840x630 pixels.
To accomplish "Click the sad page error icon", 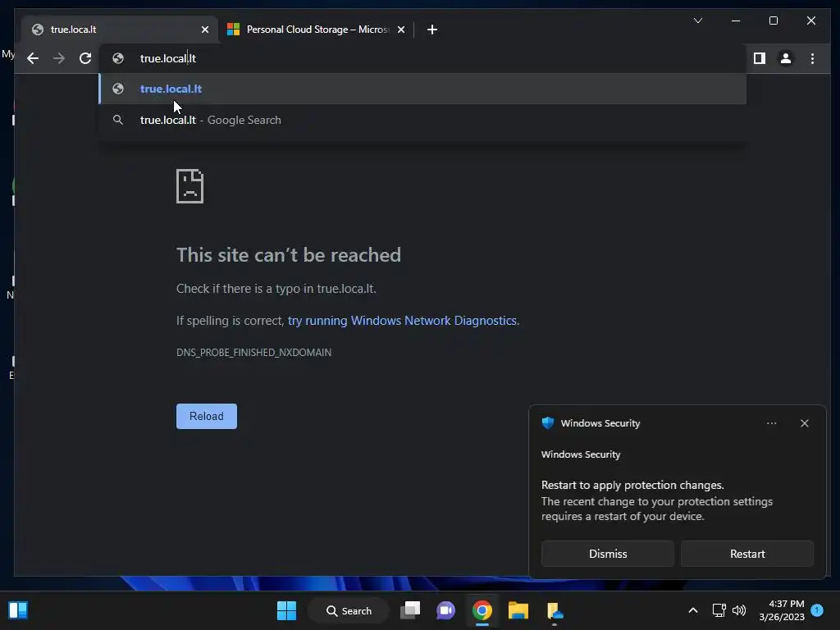I will (x=189, y=186).
